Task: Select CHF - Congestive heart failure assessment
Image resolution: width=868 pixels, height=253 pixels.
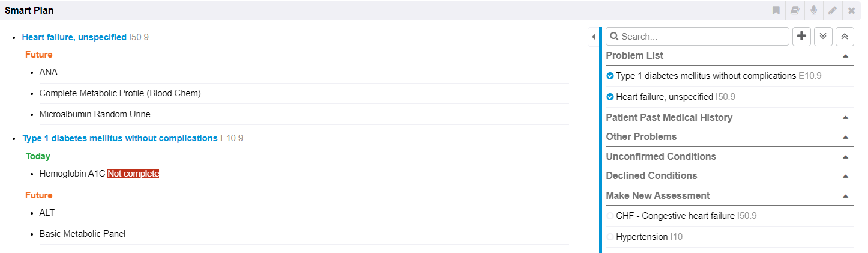Action: (610, 216)
